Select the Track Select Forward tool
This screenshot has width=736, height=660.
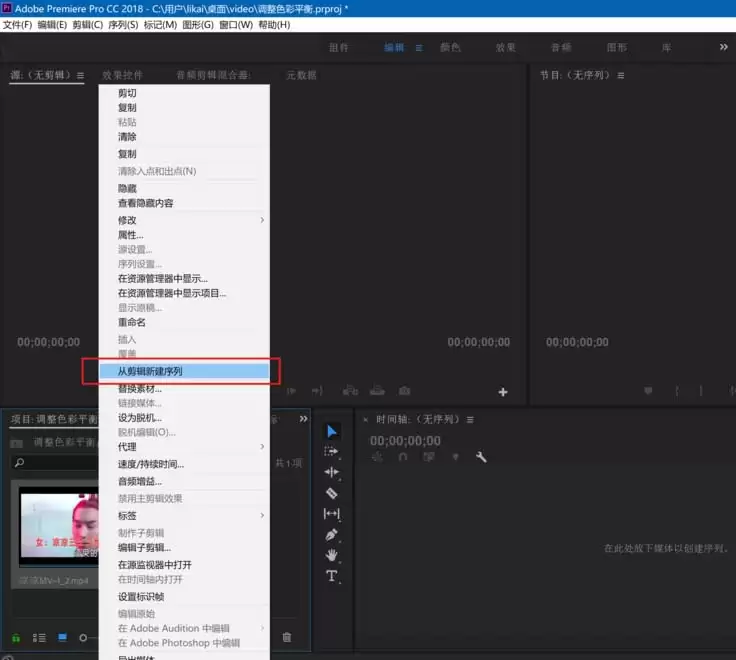[x=332, y=452]
